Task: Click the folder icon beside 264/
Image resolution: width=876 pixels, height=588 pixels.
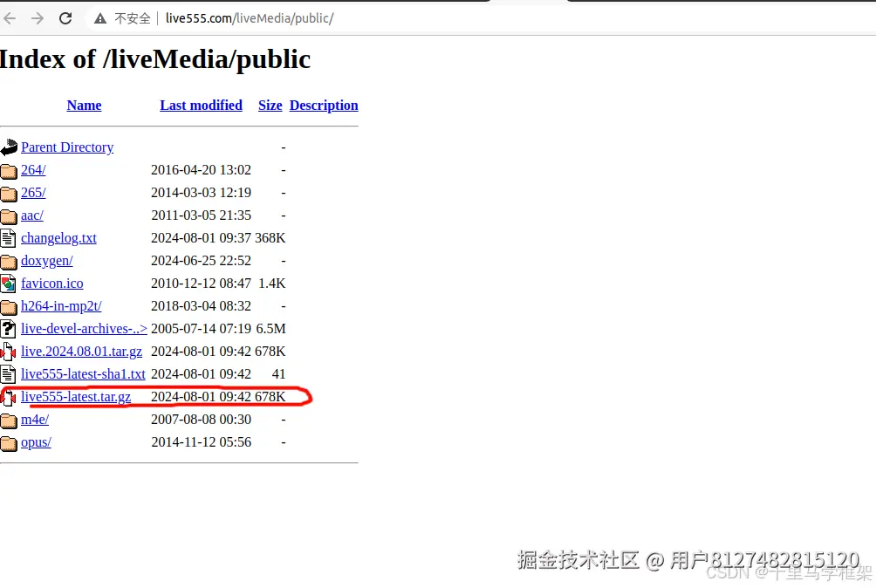Action: point(9,170)
